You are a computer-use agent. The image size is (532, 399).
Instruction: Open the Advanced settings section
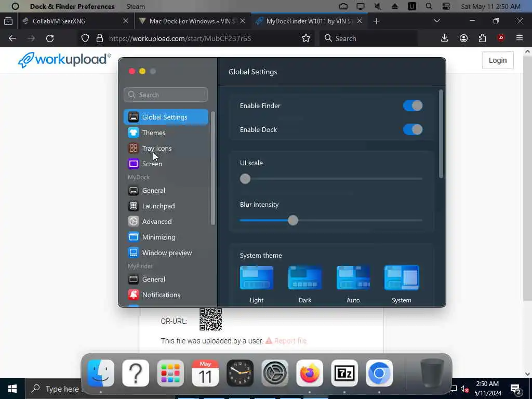coord(166,221)
